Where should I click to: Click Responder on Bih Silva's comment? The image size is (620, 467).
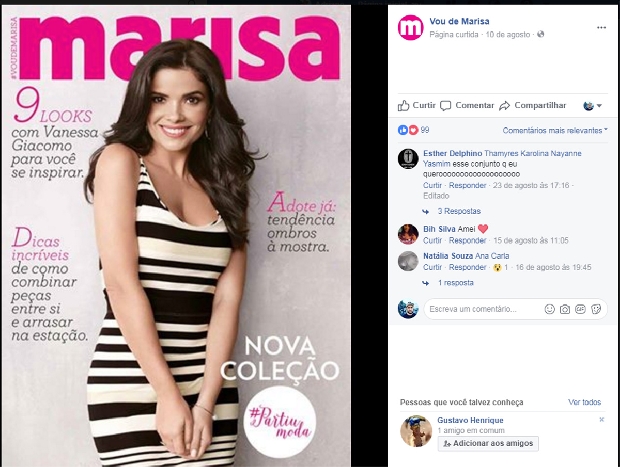click(x=467, y=240)
